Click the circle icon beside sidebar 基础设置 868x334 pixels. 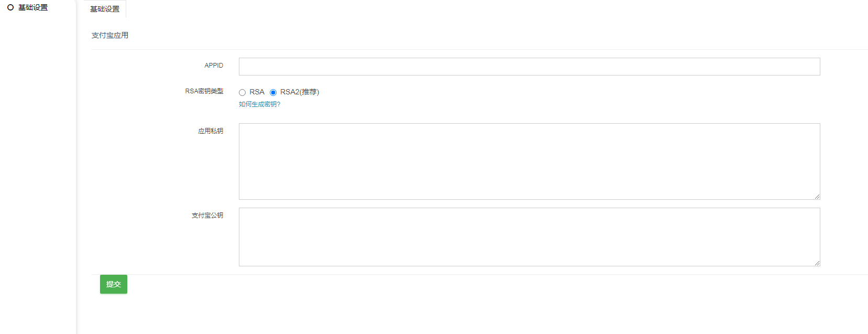point(10,8)
